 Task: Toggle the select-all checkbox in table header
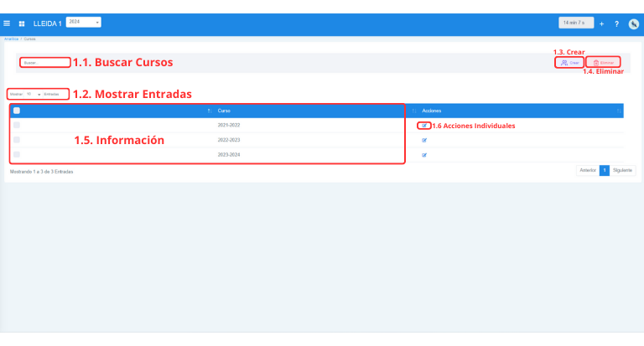pos(17,111)
